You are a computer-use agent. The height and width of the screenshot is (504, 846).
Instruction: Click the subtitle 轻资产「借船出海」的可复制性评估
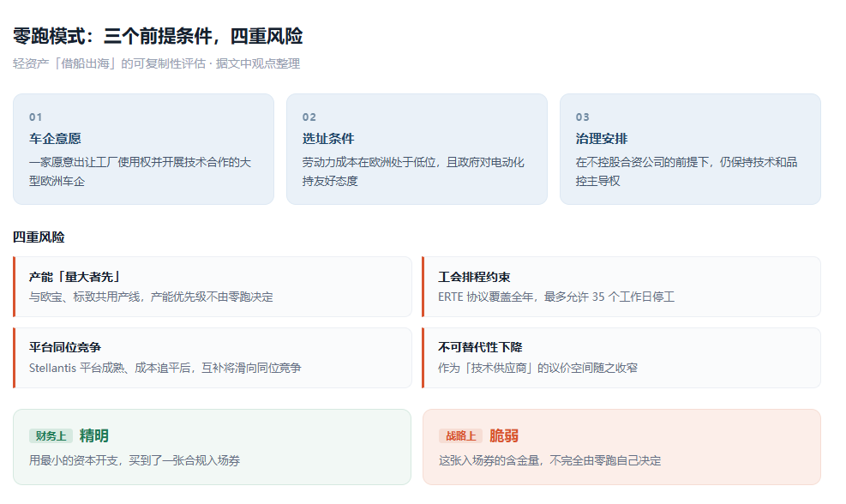[109, 63]
